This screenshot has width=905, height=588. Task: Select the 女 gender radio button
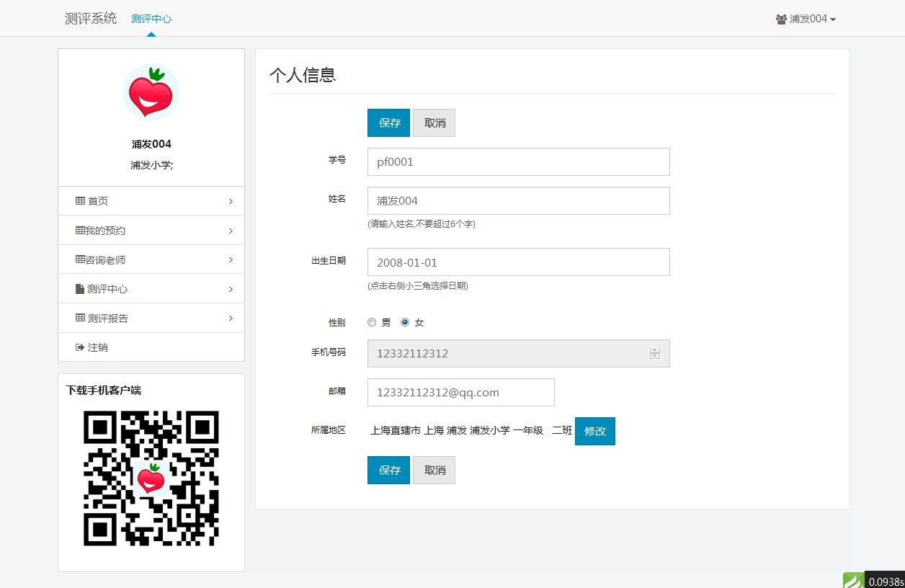[405, 322]
